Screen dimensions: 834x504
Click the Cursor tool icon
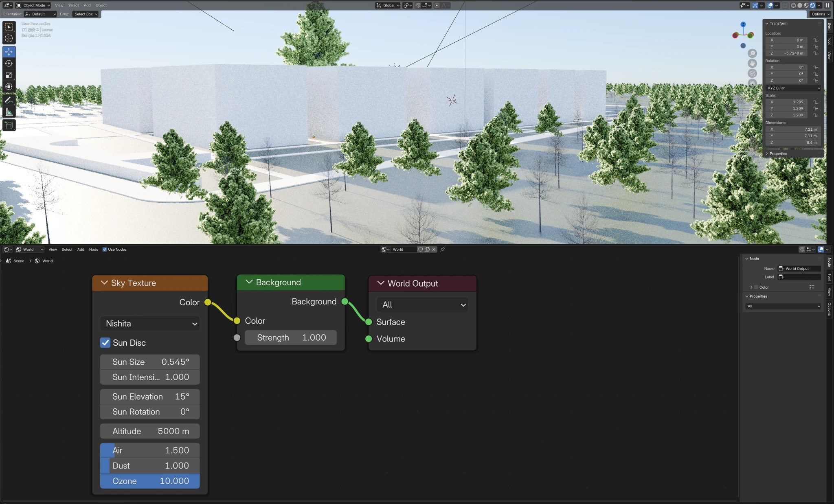pyautogui.click(x=9, y=37)
